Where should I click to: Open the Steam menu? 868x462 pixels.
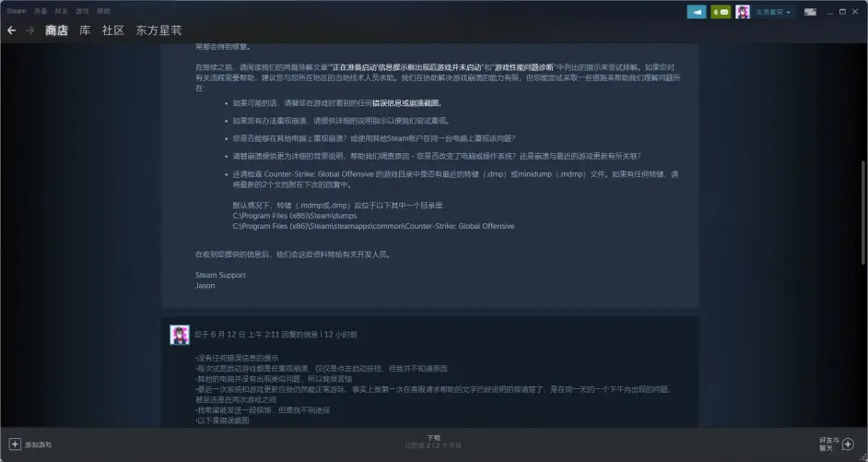(x=16, y=11)
